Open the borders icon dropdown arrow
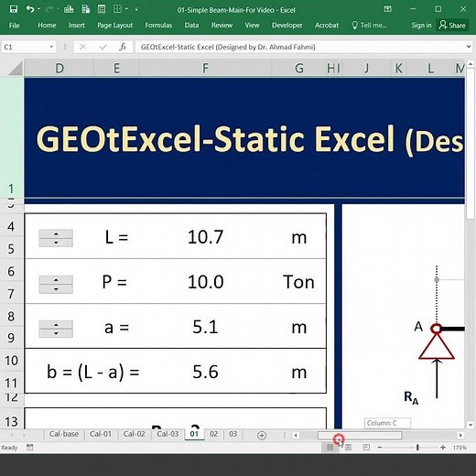The image size is (476, 476). pyautogui.click(x=126, y=9)
